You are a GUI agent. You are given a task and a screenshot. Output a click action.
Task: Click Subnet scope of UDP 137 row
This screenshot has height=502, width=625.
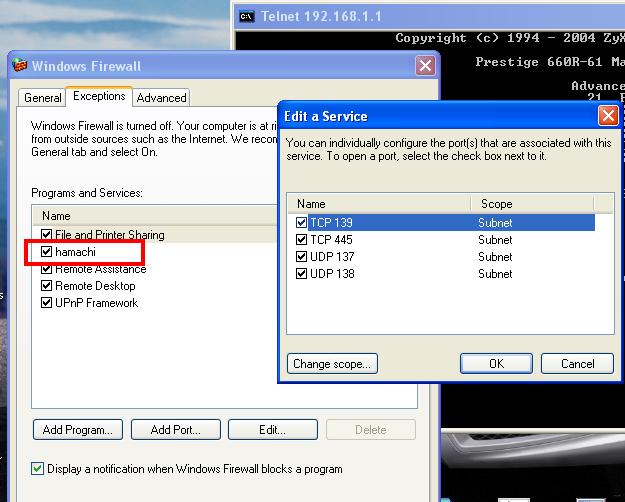pyautogui.click(x=495, y=256)
